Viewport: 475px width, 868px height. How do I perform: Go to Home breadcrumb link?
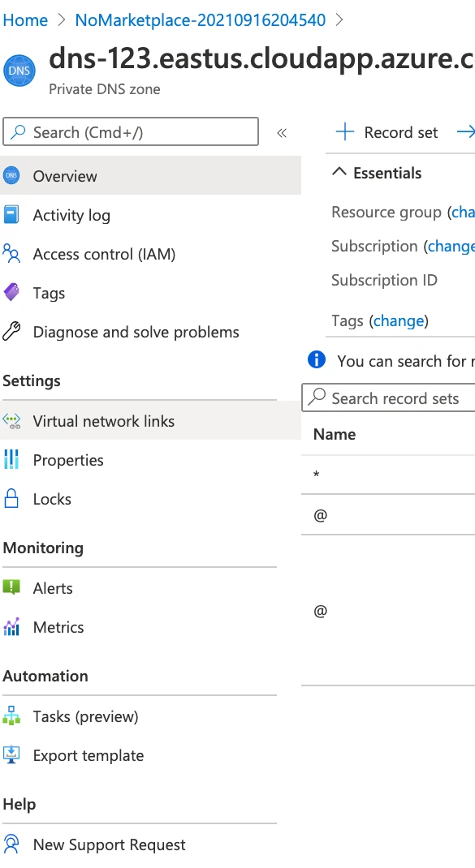[25, 20]
